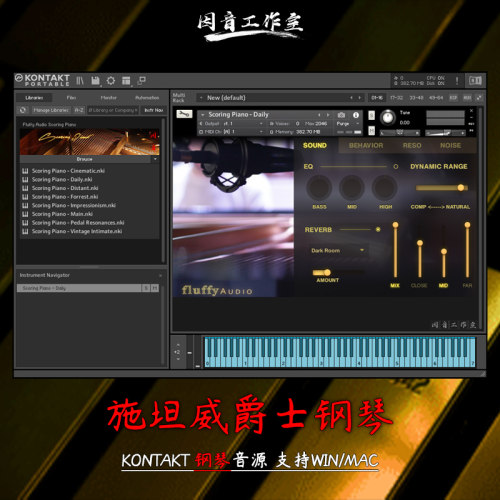Open the gear options icon

tap(111, 81)
